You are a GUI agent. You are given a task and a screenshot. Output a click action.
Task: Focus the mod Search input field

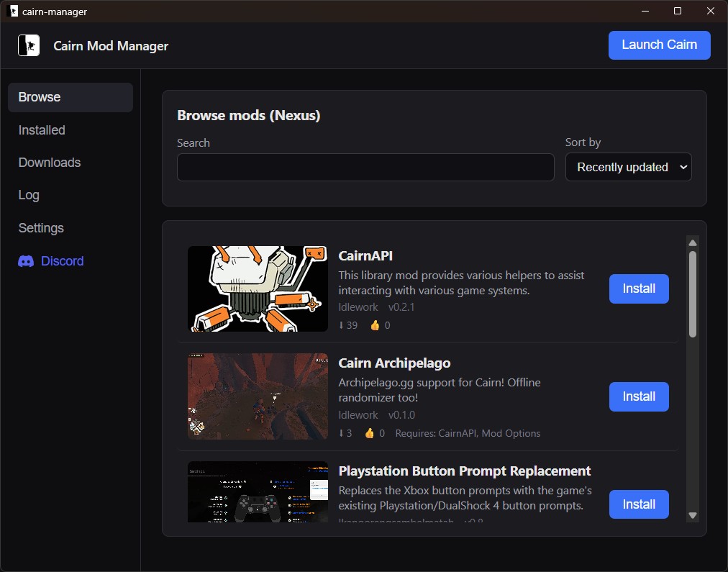[x=365, y=167]
